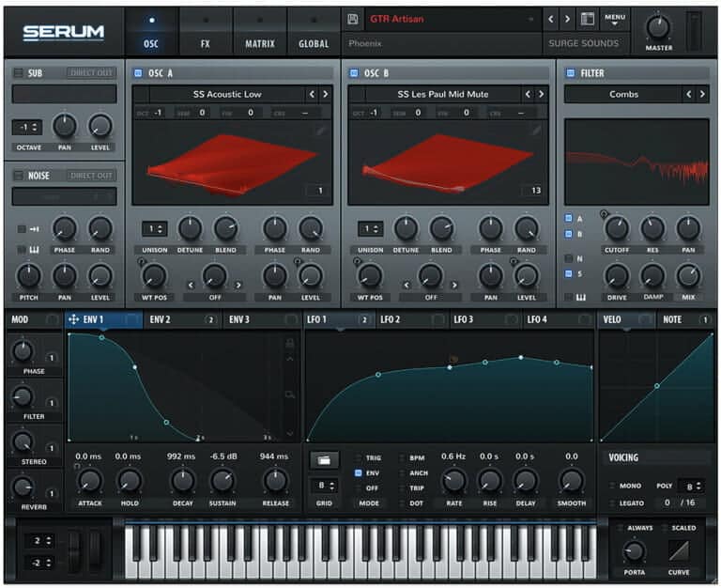Select previous OSC A wavetable arrow
The height and width of the screenshot is (588, 721).
(313, 94)
